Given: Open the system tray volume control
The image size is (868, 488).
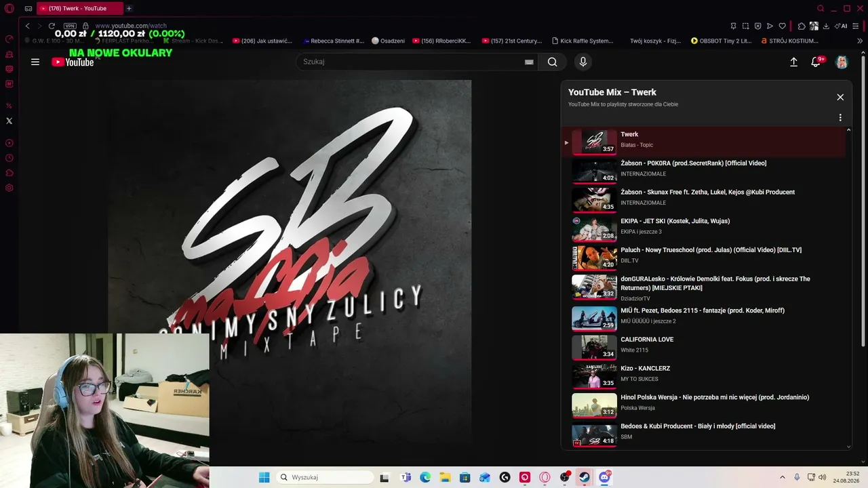Looking at the screenshot, I should 822,477.
